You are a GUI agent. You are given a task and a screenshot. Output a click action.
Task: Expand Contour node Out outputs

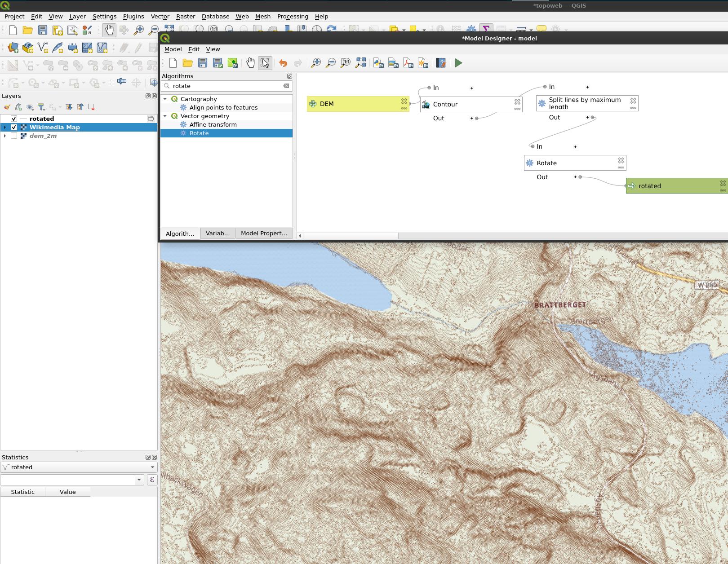471,118
